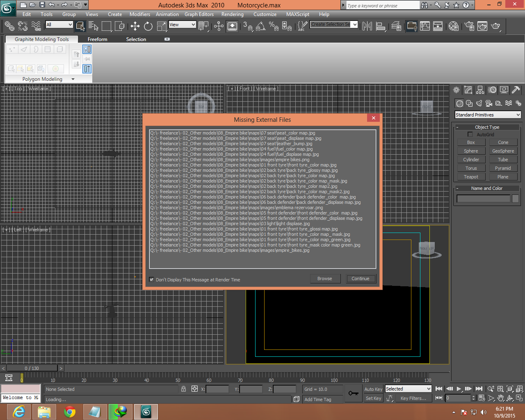
Task: Switch to the Selection ribbon tab
Action: (136, 39)
